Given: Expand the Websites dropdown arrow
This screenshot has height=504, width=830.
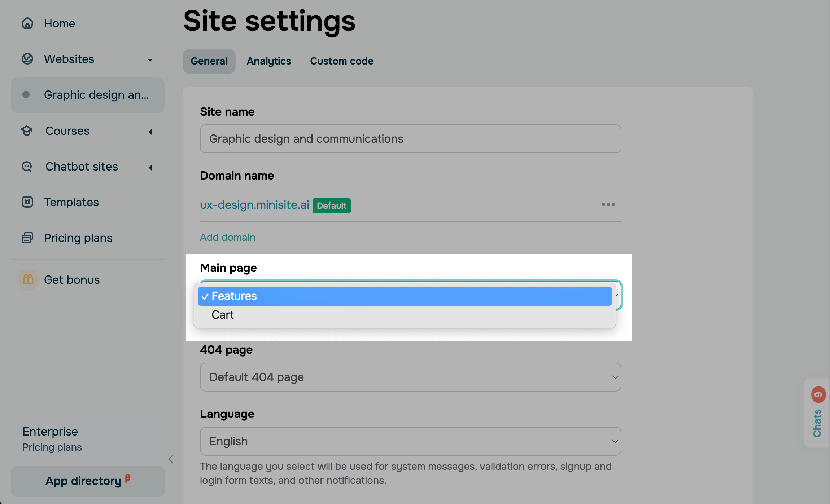Looking at the screenshot, I should point(150,60).
